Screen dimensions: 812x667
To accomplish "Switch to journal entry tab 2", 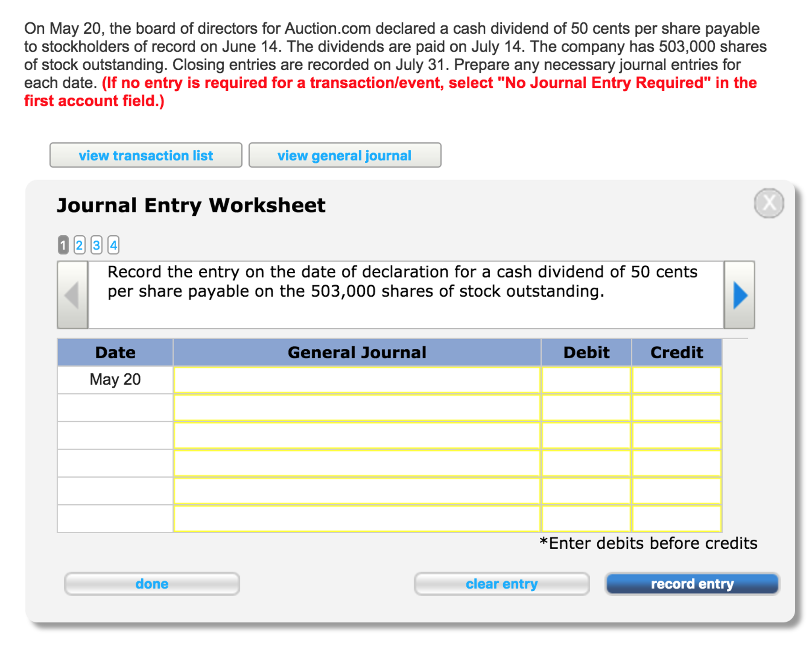I will [x=79, y=245].
